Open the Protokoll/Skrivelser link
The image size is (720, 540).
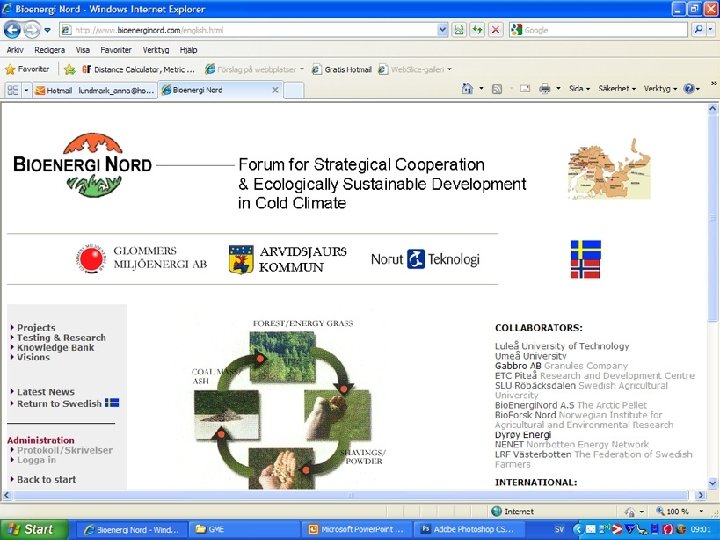coord(65,450)
